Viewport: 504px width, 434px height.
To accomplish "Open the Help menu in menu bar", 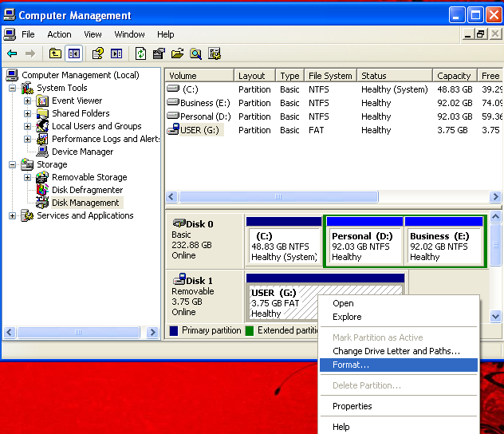I will click(166, 34).
